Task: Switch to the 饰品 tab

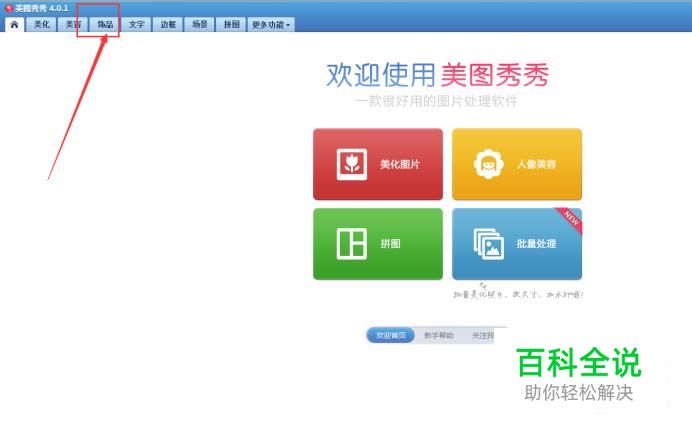Action: point(105,25)
